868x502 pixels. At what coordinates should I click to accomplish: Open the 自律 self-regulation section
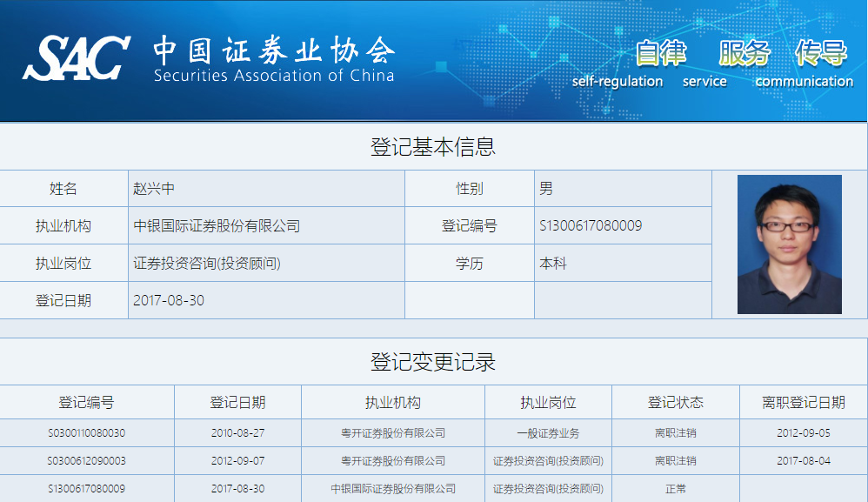coord(659,54)
